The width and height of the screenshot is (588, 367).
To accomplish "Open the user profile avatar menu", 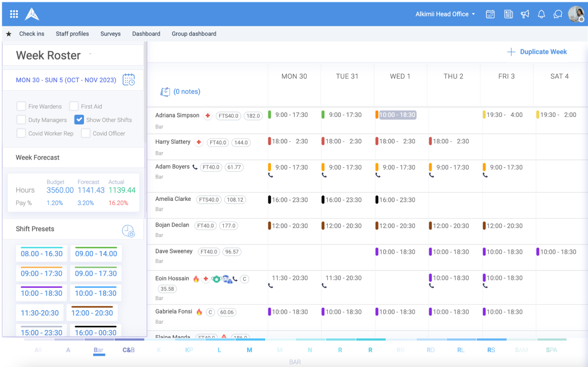I will 576,14.
